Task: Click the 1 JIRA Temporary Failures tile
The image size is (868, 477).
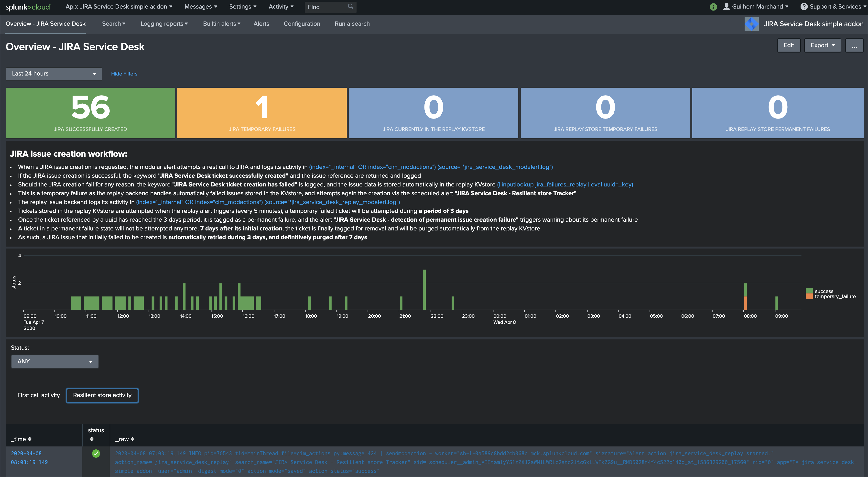Action: [262, 113]
